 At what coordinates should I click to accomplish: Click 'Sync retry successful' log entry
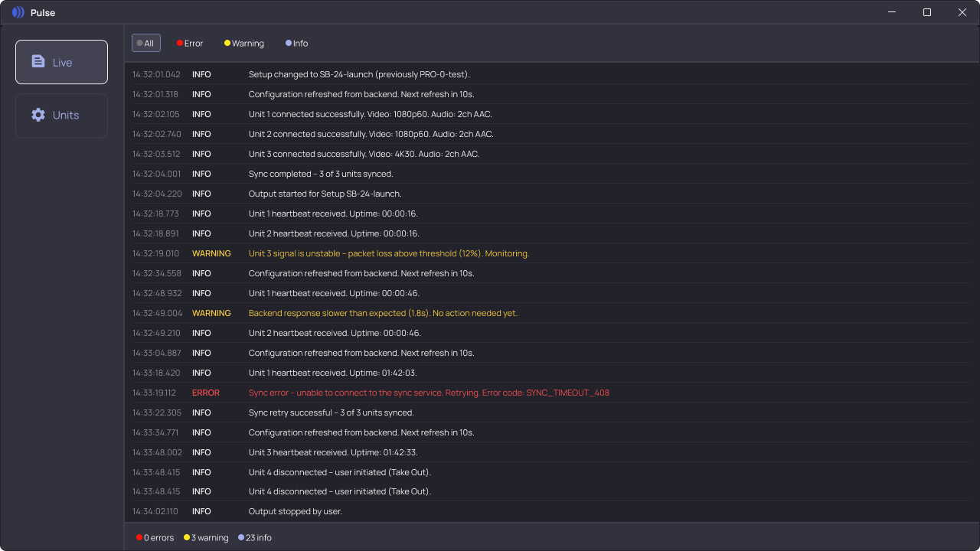pos(551,412)
